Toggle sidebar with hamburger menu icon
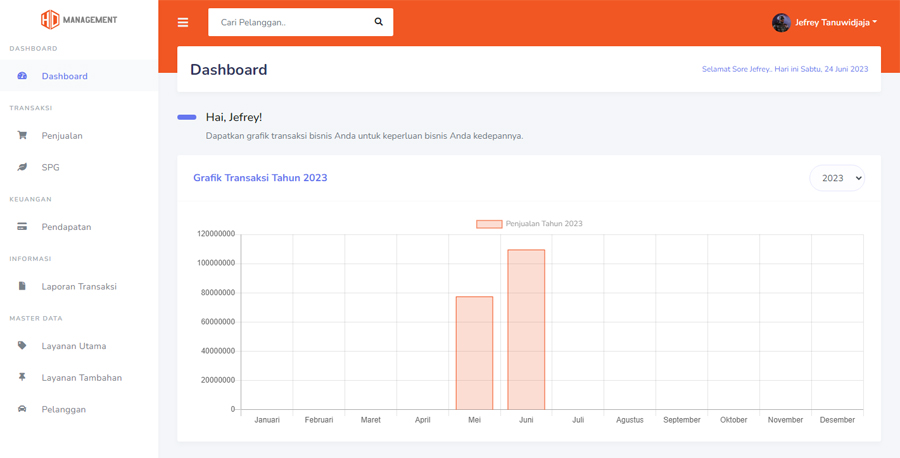The height and width of the screenshot is (458, 900). (x=183, y=22)
